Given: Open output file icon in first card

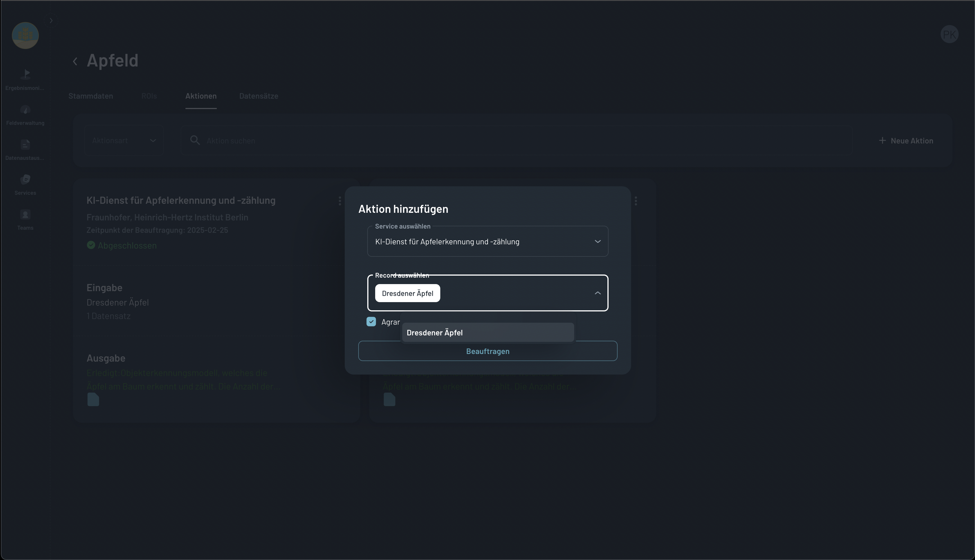Looking at the screenshot, I should pos(93,400).
